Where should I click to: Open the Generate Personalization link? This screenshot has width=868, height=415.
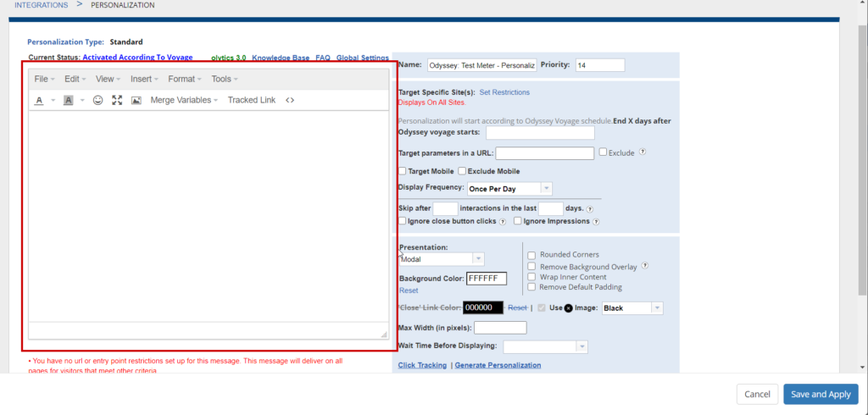(498, 366)
